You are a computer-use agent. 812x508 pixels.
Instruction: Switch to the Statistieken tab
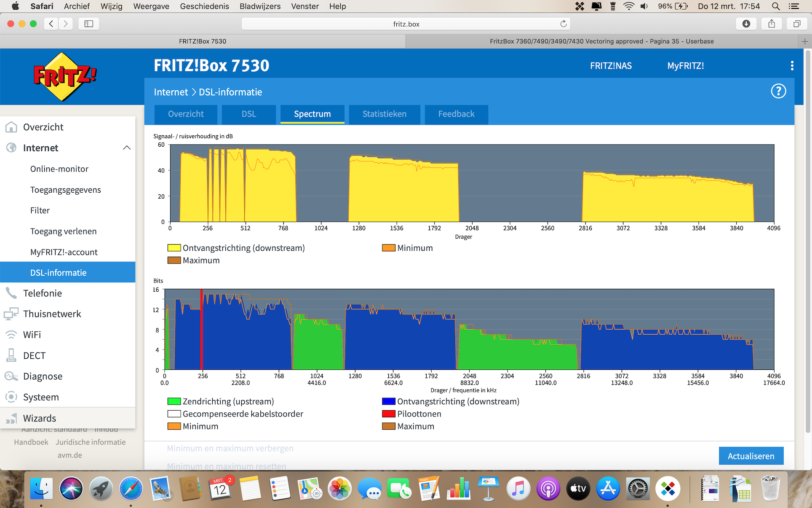[x=384, y=114]
